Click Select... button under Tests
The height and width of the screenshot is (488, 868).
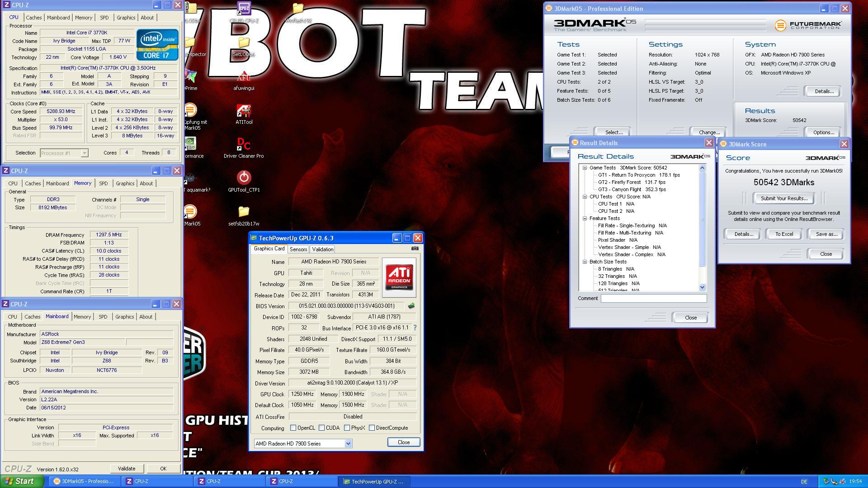coord(613,132)
